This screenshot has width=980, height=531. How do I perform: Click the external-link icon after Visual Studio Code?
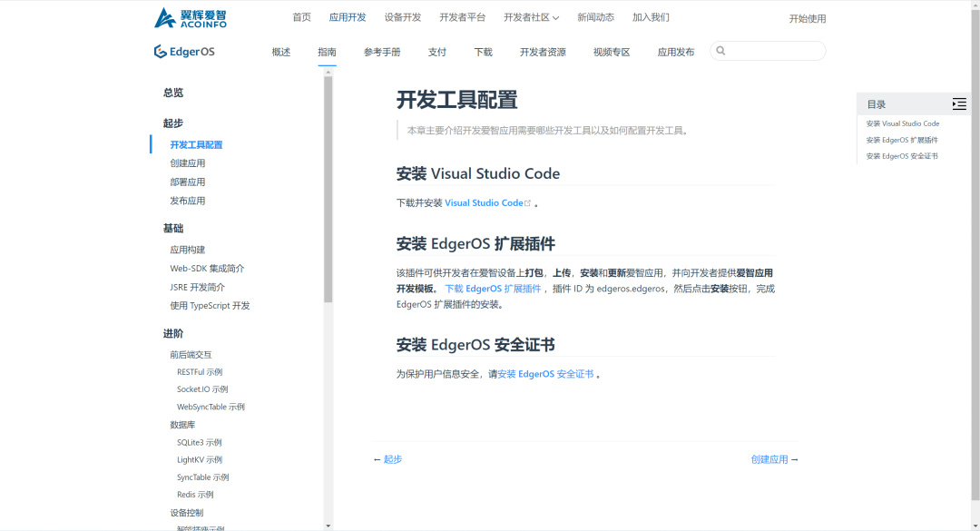(x=527, y=202)
